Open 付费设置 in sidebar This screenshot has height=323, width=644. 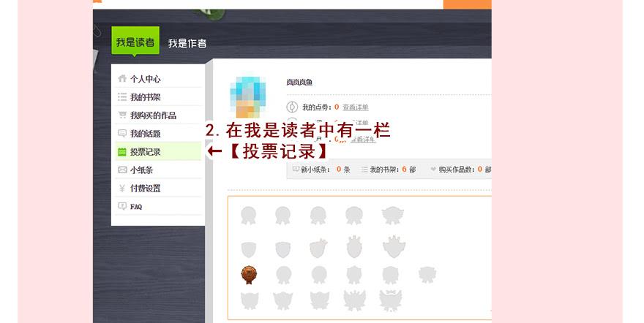[146, 189]
